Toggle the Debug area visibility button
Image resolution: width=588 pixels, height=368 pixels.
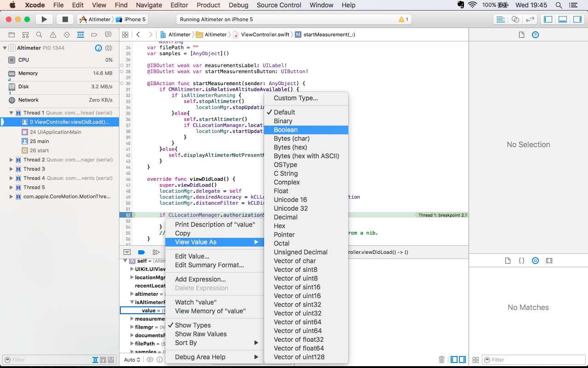coord(562,19)
